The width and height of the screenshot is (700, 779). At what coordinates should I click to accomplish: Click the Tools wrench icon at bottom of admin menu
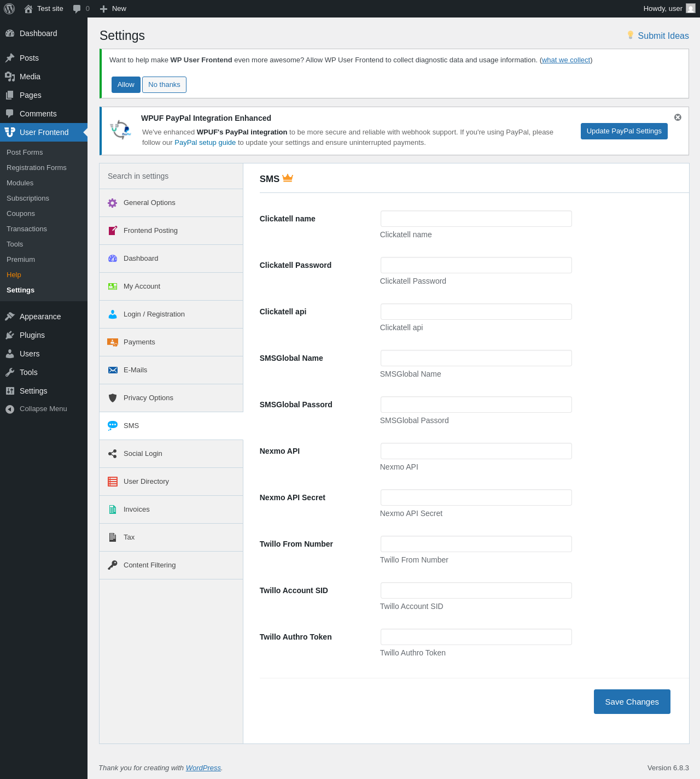10,372
